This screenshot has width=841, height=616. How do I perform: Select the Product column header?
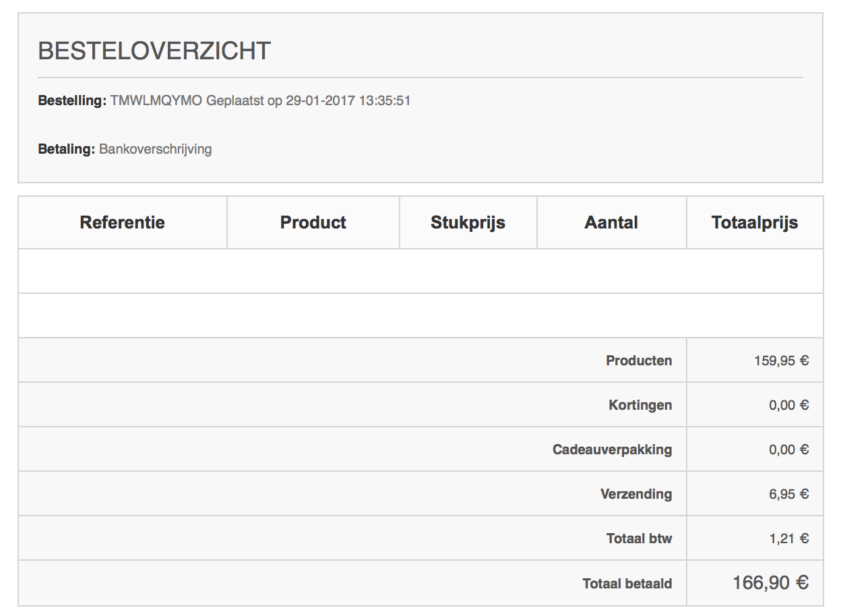pos(313,222)
